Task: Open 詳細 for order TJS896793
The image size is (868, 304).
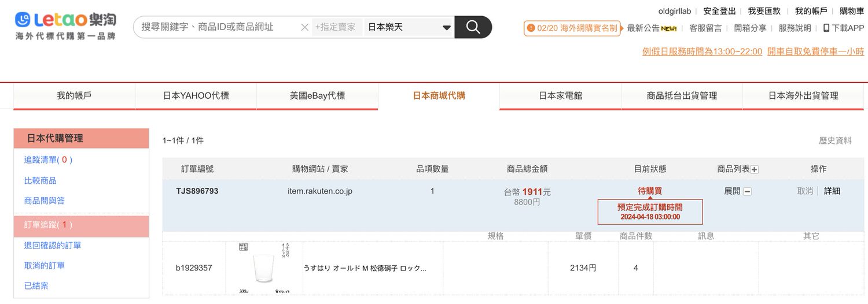Action: pyautogui.click(x=832, y=191)
